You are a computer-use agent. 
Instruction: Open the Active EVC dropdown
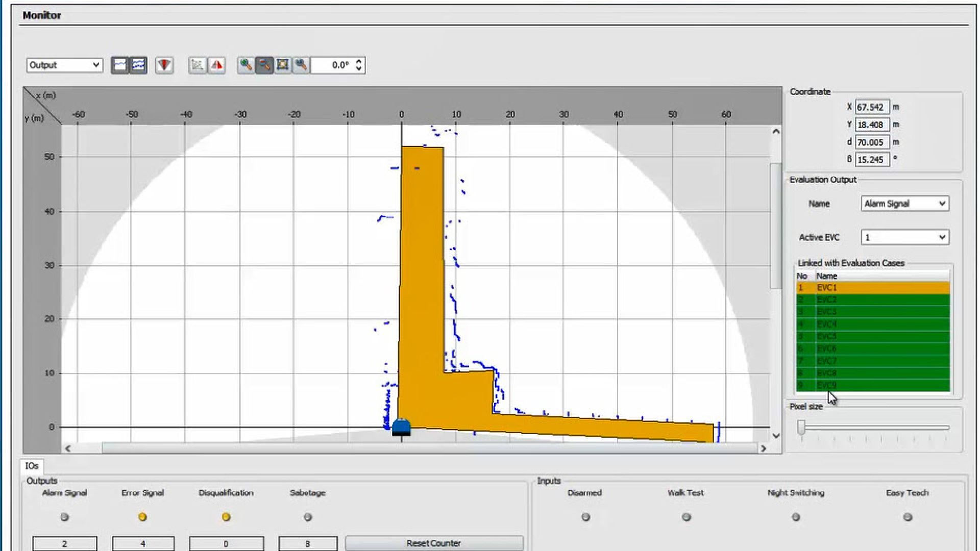pos(904,237)
